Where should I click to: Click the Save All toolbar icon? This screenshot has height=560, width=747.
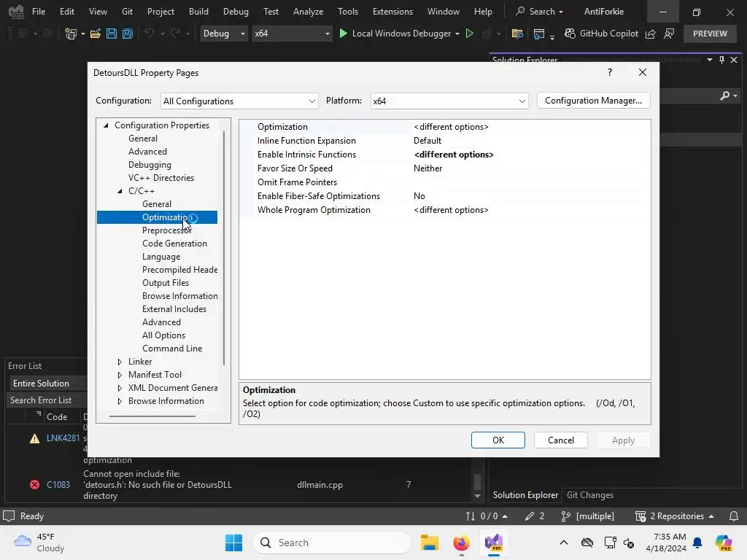[128, 34]
